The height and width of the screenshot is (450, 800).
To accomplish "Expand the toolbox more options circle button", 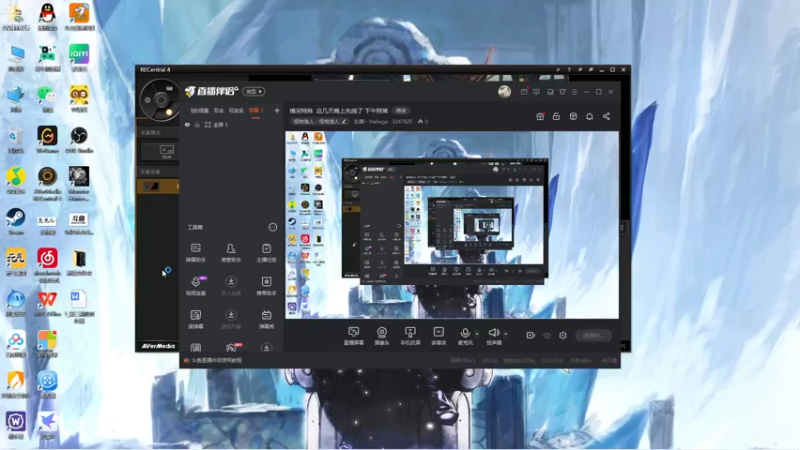I will 273,227.
